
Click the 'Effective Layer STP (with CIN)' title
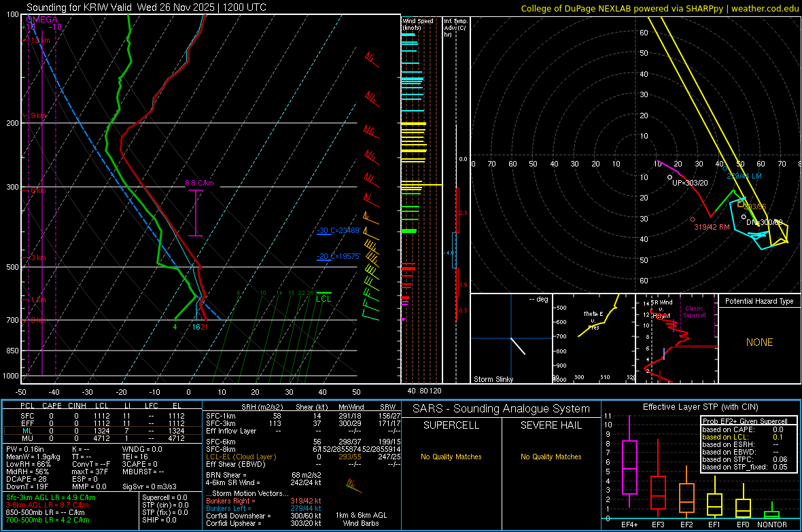[x=700, y=407]
